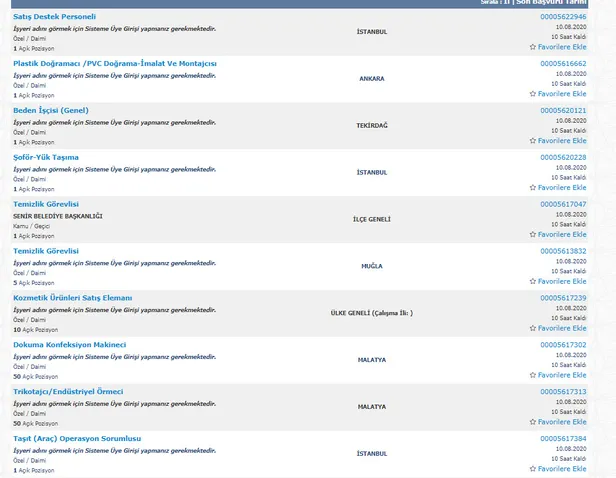This screenshot has height=478, width=616.
Task: Click favorite star in Beden İşçisi row
Action: click(532, 141)
